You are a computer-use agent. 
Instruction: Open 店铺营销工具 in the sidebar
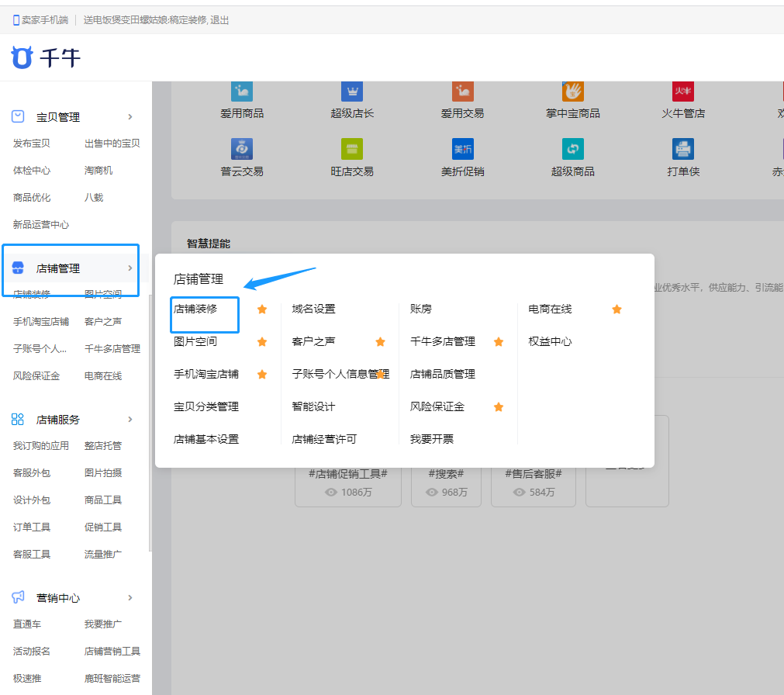pyautogui.click(x=112, y=651)
